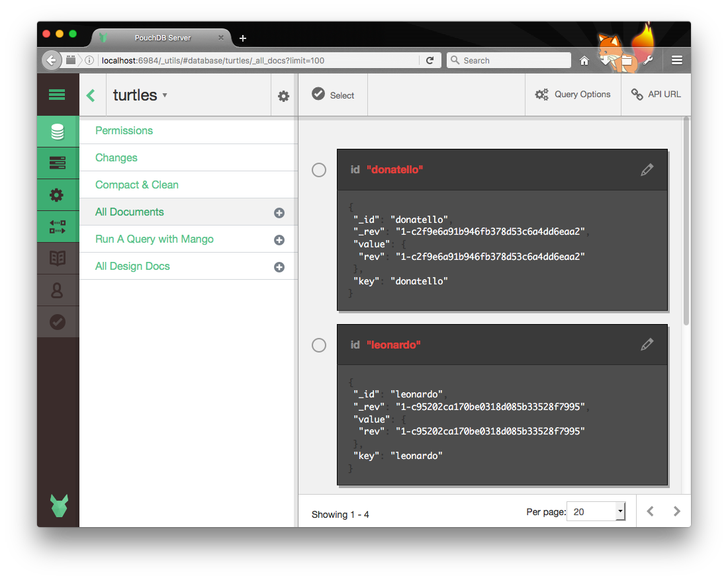Select Compact & Clean in sidebar
The height and width of the screenshot is (580, 728).
click(x=136, y=185)
